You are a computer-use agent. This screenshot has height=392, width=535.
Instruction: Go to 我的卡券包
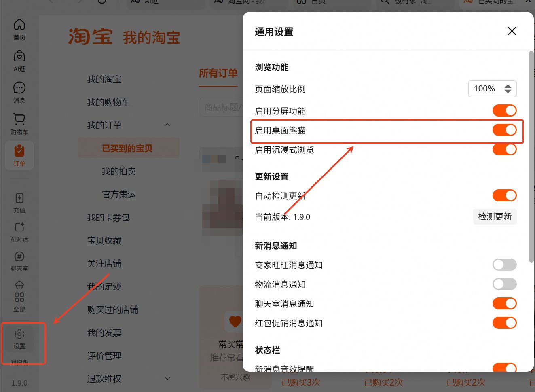[108, 218]
